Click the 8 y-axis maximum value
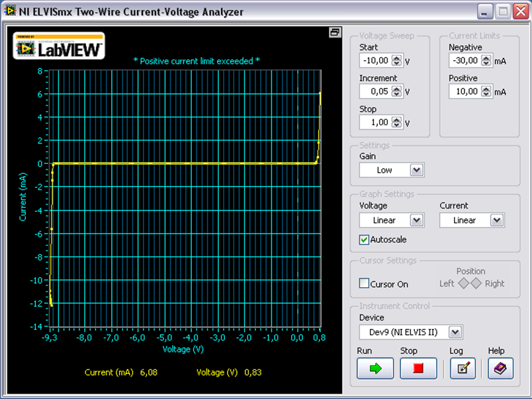Image resolution: width=532 pixels, height=399 pixels. 40,71
